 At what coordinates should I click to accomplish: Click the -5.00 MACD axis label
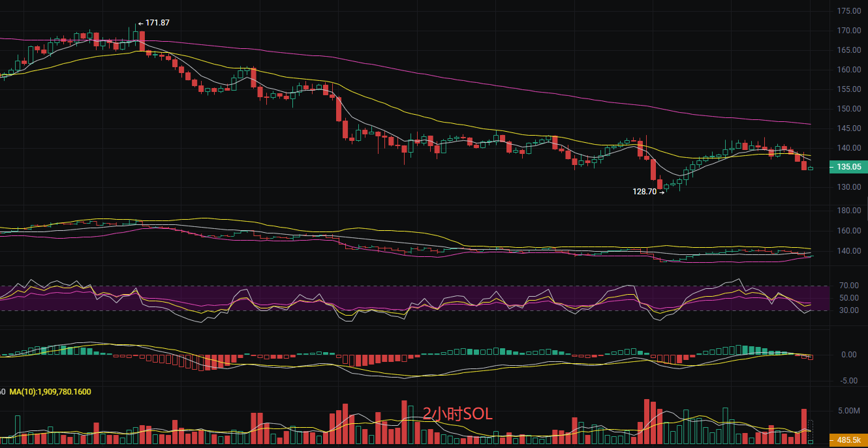coord(848,381)
